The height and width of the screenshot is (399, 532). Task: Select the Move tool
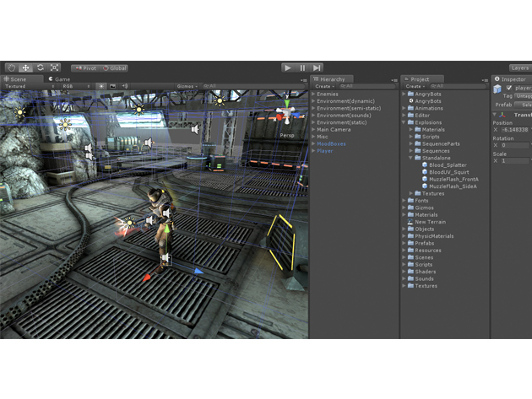click(25, 67)
